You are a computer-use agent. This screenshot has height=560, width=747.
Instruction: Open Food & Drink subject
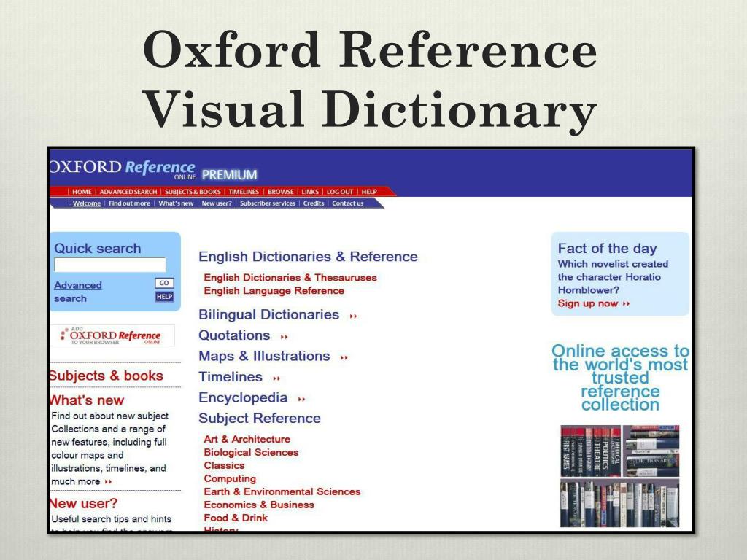[236, 518]
